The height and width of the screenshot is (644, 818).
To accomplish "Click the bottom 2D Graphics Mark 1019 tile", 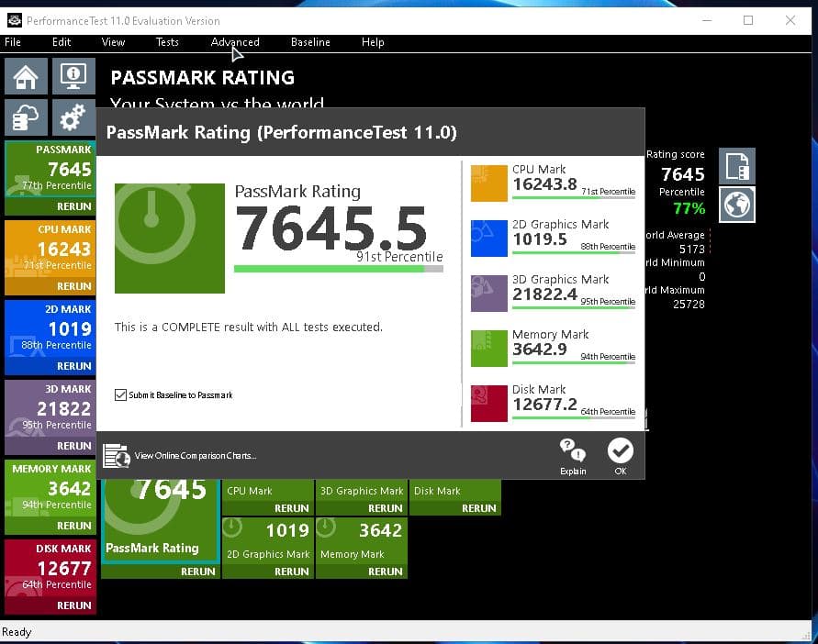I will coord(268,540).
